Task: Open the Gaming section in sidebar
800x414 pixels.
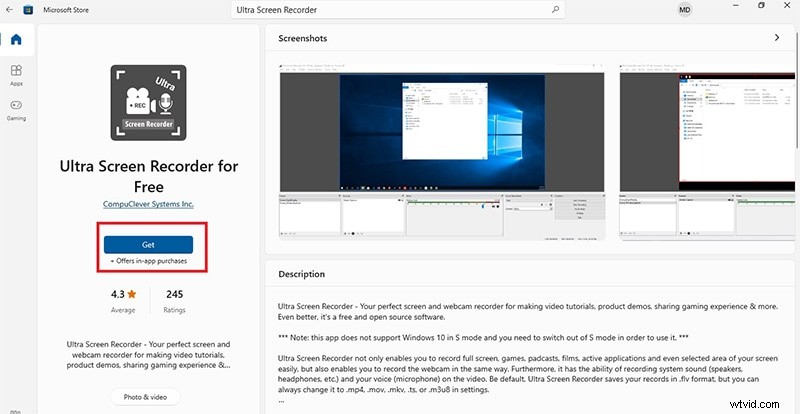Action: 16,110
